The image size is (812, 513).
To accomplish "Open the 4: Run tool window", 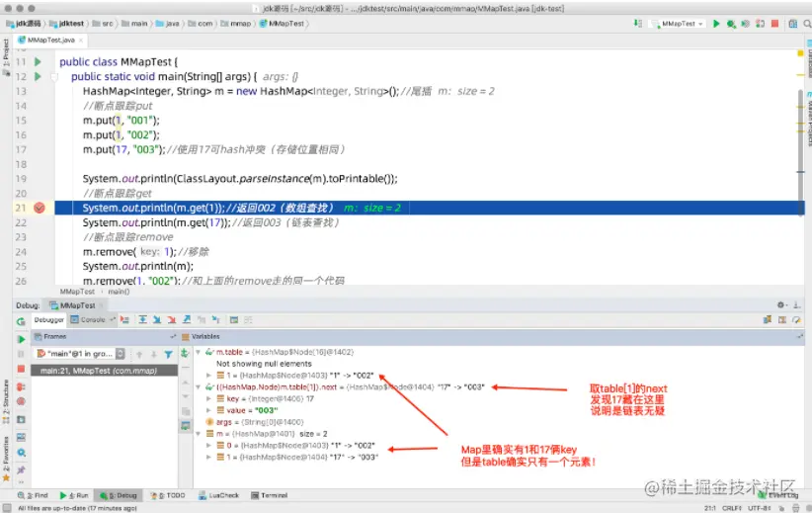I will pos(74,495).
